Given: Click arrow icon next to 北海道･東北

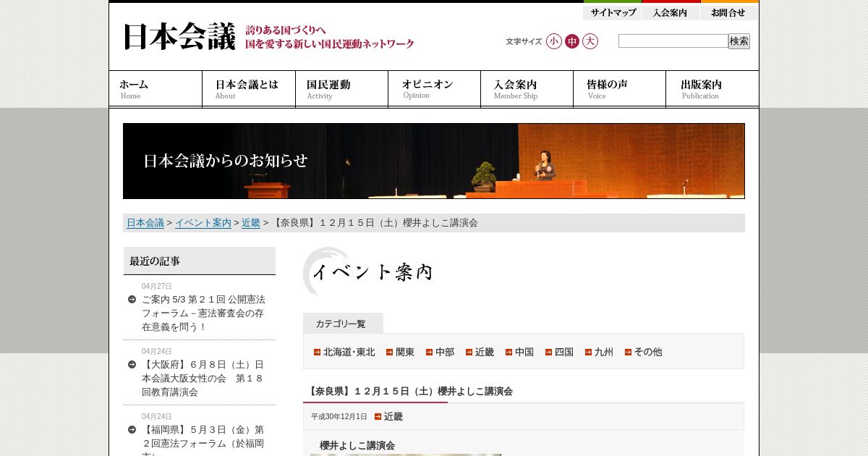Looking at the screenshot, I should click(318, 352).
